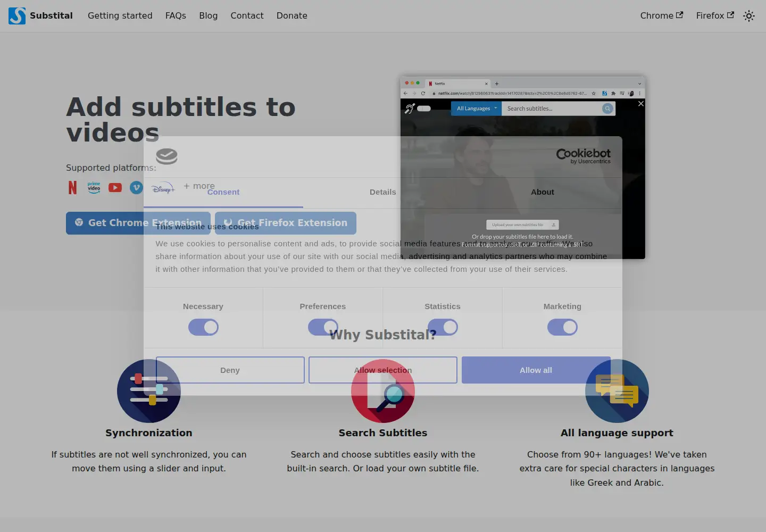Open the Blog nav item
This screenshot has width=766, height=532.
(209, 16)
